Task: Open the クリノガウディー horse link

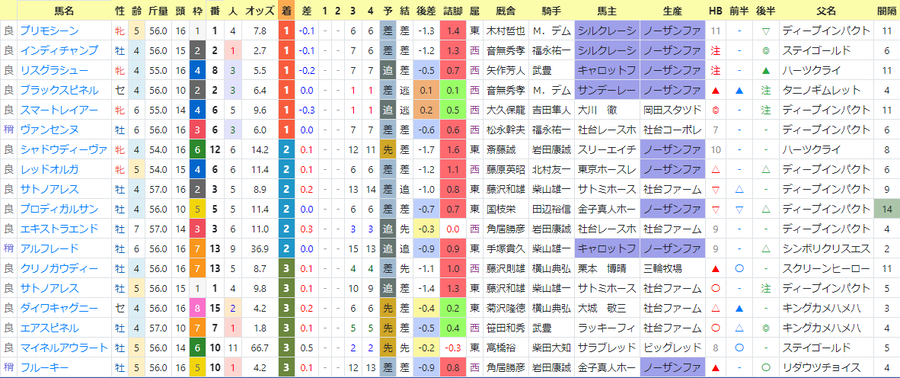Action: click(59, 268)
